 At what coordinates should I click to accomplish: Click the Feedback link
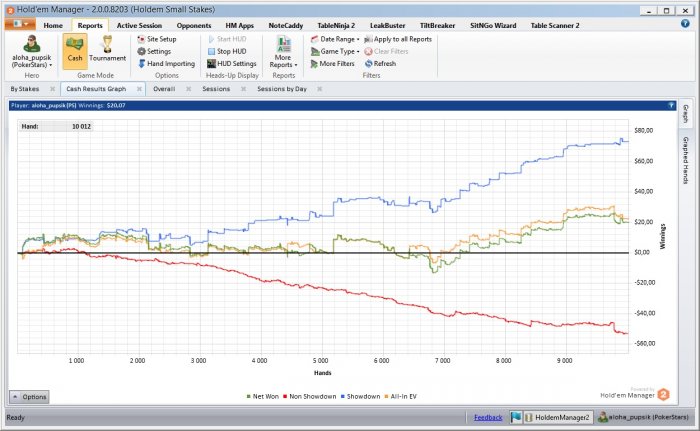[488, 417]
